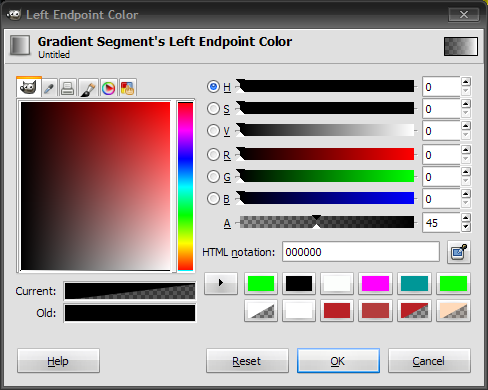The image size is (488, 390).
Task: Click the Current color preview bar
Action: click(130, 291)
